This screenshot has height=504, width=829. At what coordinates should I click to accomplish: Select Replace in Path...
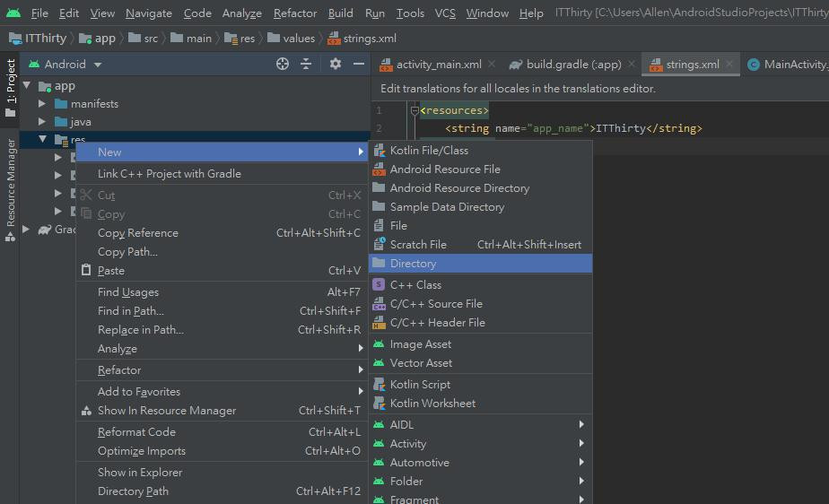point(223,330)
